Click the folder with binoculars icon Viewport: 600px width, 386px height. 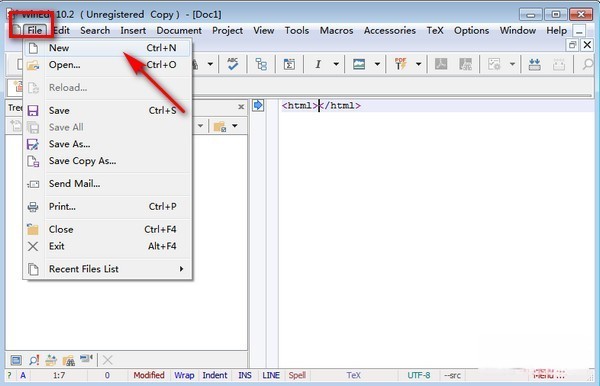click(68, 360)
